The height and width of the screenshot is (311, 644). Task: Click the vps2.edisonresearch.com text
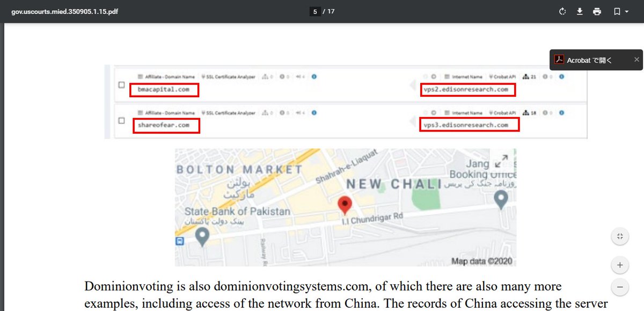pos(466,90)
